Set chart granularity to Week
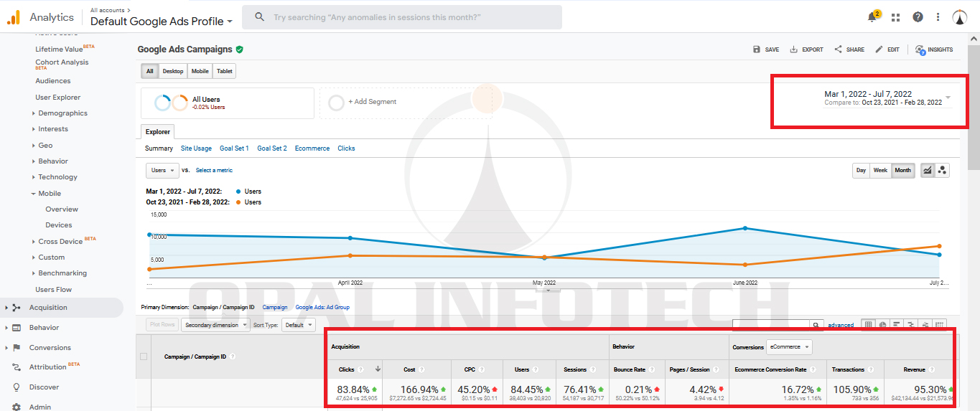This screenshot has width=980, height=411. 880,170
